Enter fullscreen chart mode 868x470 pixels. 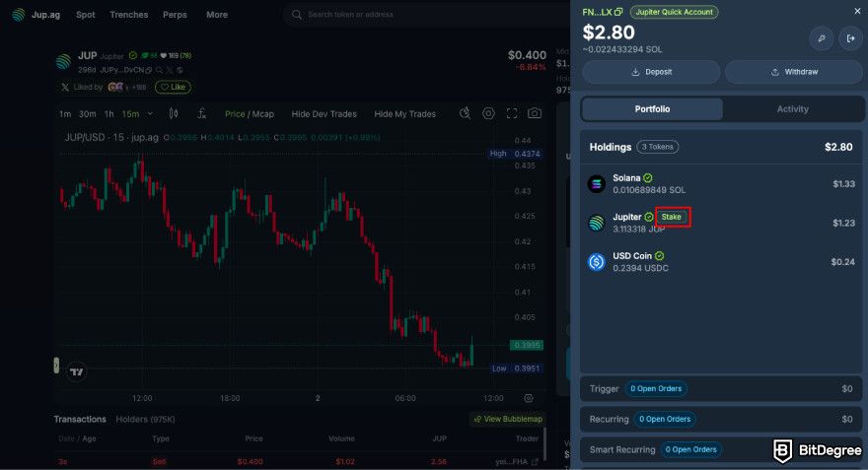pos(512,113)
